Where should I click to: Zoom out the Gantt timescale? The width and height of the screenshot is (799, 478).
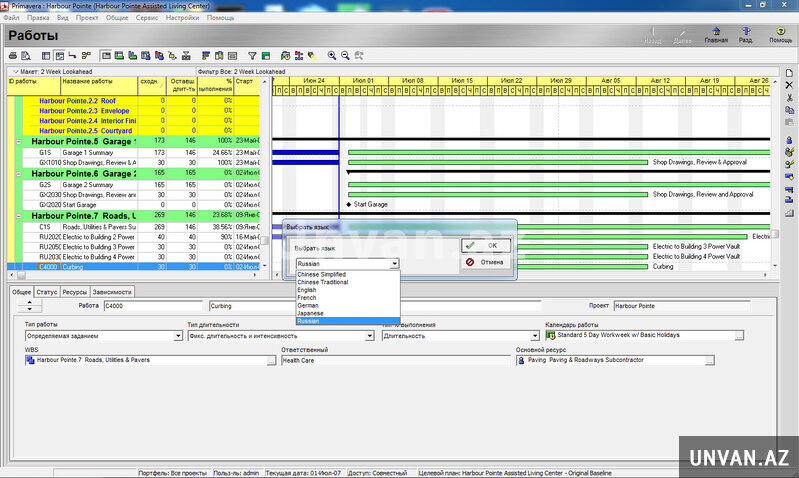[x=346, y=55]
